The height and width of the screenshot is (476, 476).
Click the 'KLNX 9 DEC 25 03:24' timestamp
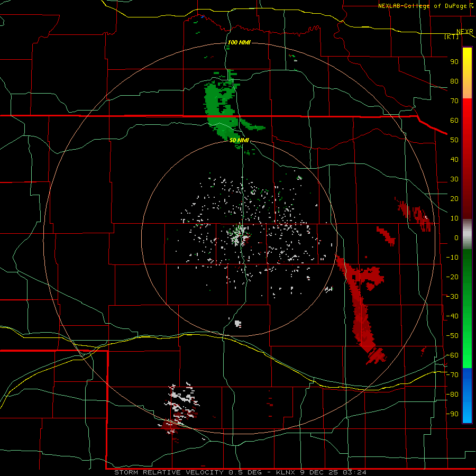pos(321,472)
